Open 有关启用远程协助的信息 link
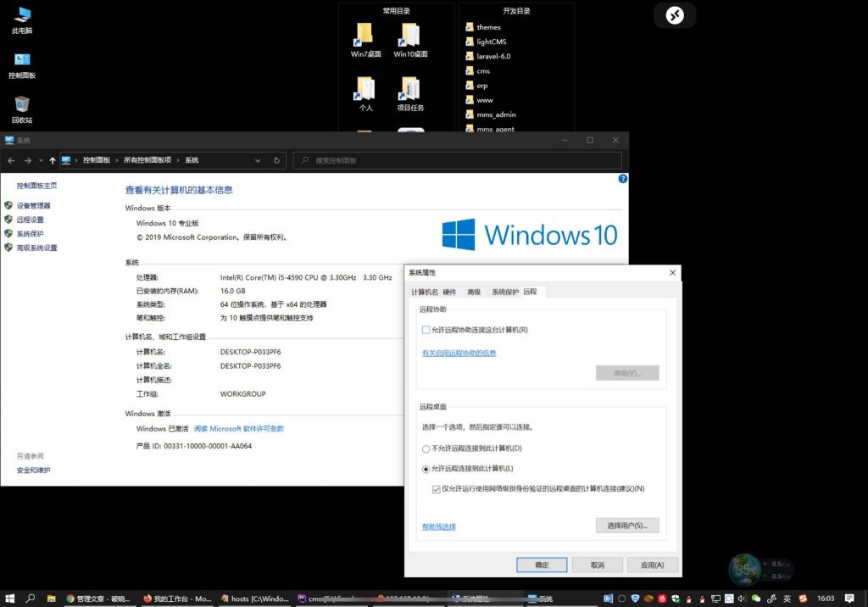This screenshot has width=868, height=607. (x=459, y=354)
